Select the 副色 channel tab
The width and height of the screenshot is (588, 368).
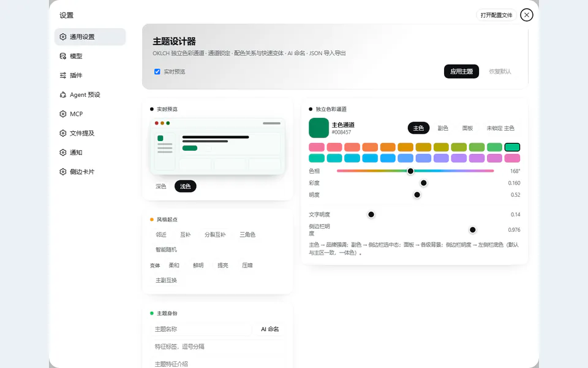pos(443,128)
